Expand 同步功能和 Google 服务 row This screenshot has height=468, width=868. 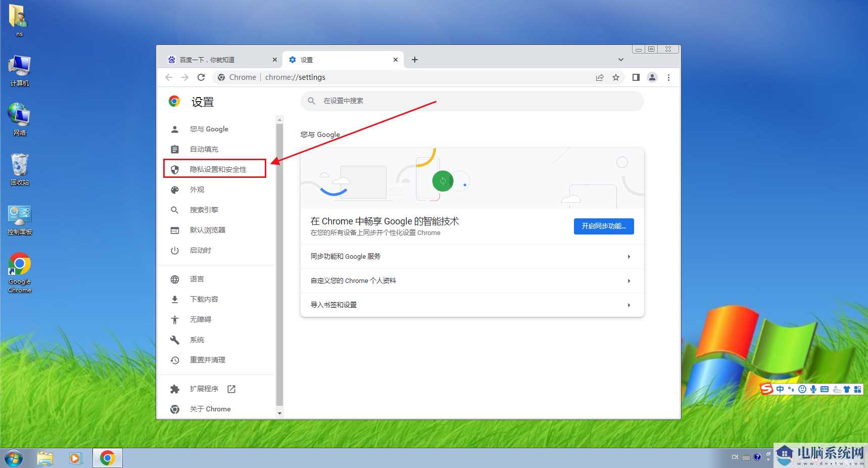472,256
